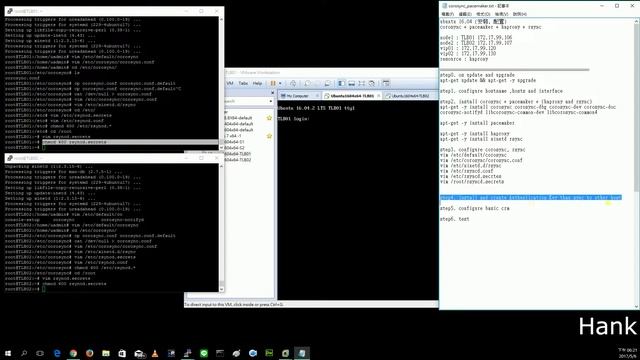Switch to the My Computer tab in VMware

coord(297,96)
